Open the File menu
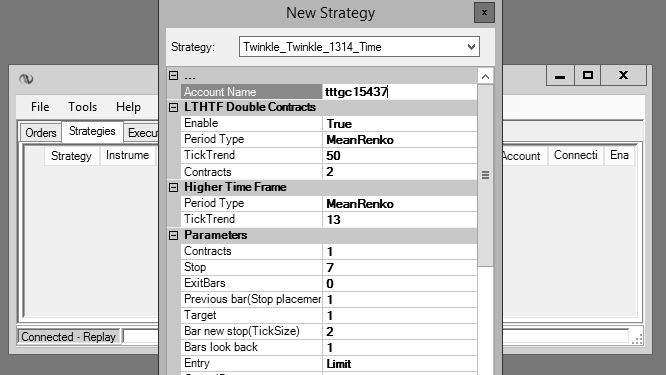 (40, 107)
